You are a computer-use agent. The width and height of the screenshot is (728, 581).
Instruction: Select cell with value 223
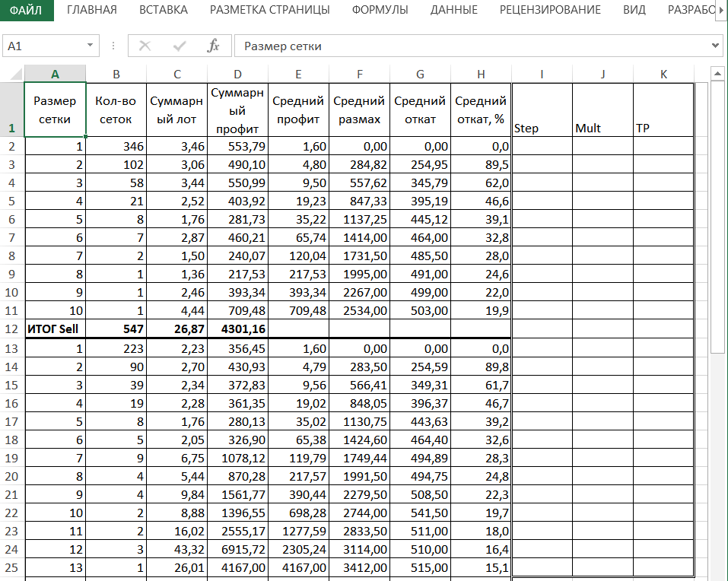116,348
